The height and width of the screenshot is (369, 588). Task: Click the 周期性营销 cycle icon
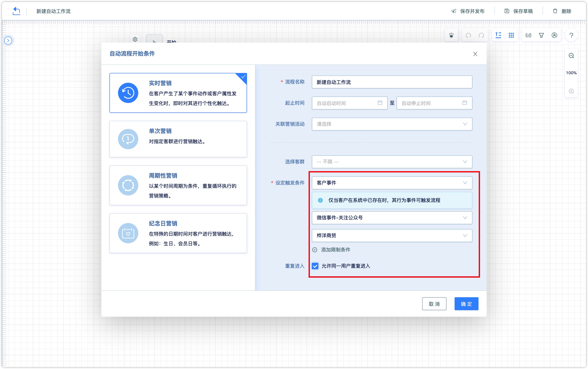tap(128, 186)
